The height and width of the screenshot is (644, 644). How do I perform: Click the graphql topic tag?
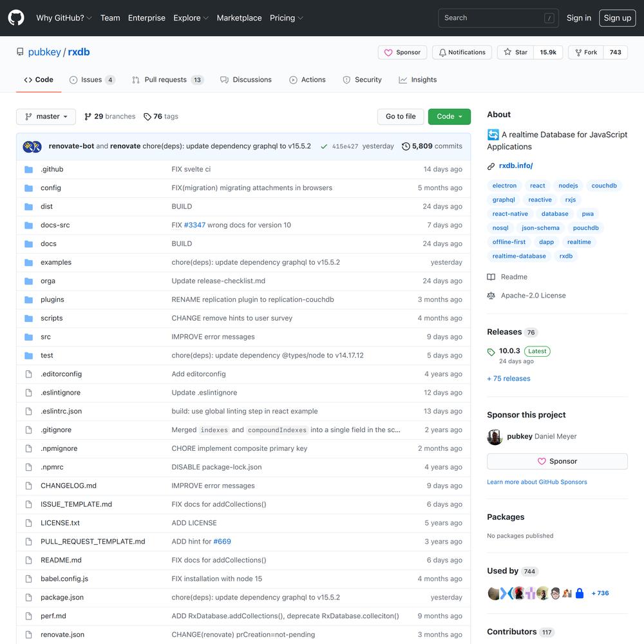[504, 200]
